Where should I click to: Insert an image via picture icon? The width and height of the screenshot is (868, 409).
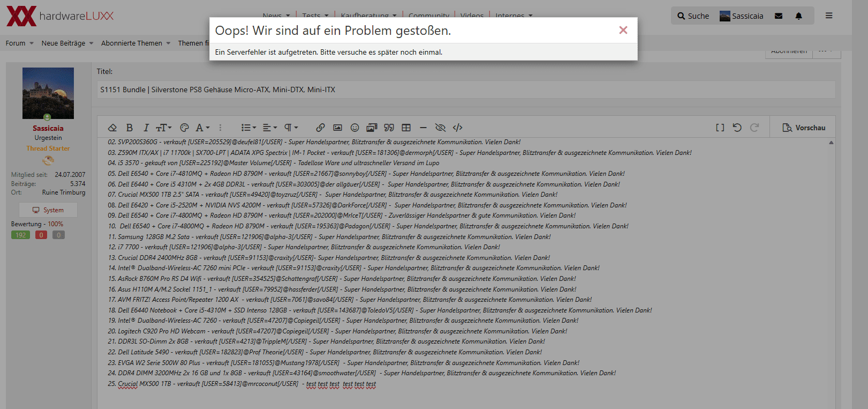pos(337,128)
